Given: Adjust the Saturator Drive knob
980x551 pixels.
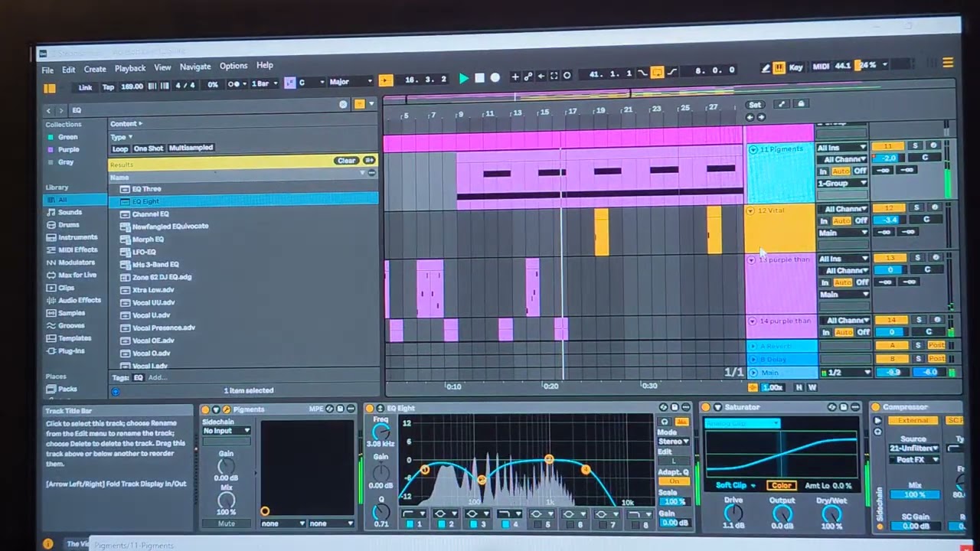Looking at the screenshot, I should pyautogui.click(x=733, y=513).
